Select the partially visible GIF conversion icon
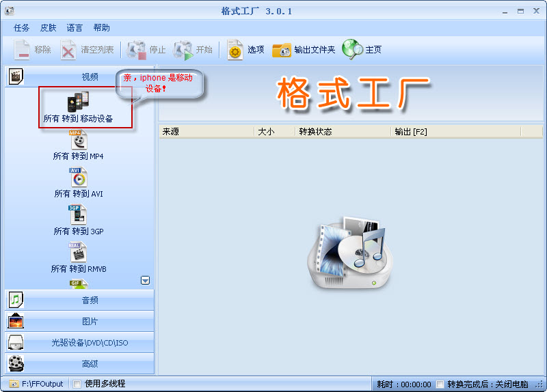This screenshot has height=392, width=547. (x=79, y=284)
